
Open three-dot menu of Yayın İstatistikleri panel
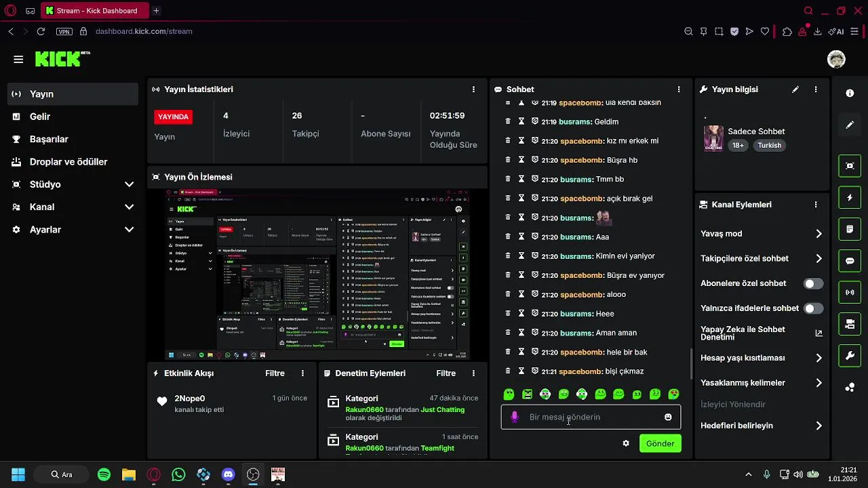[x=473, y=89]
